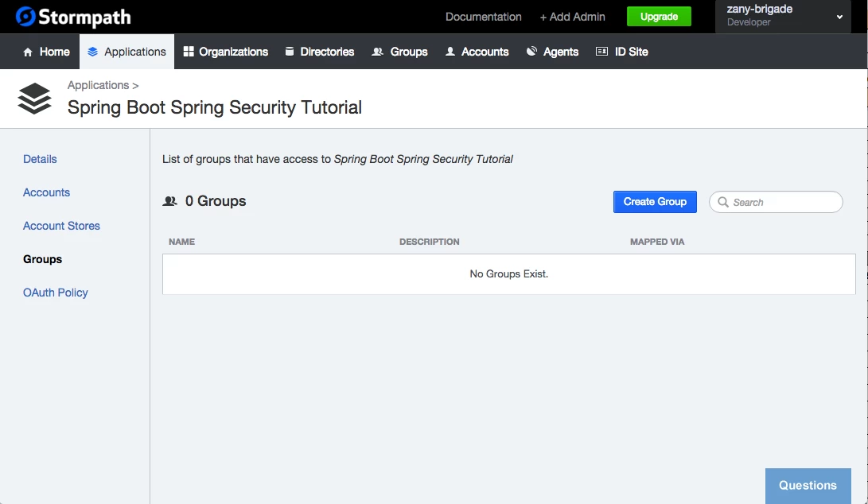Click the Create Group button
The width and height of the screenshot is (868, 504).
655,202
